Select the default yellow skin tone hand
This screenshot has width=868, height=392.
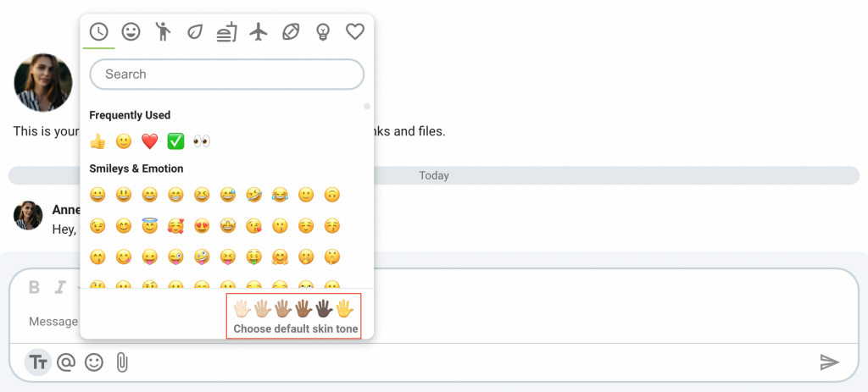[345, 308]
